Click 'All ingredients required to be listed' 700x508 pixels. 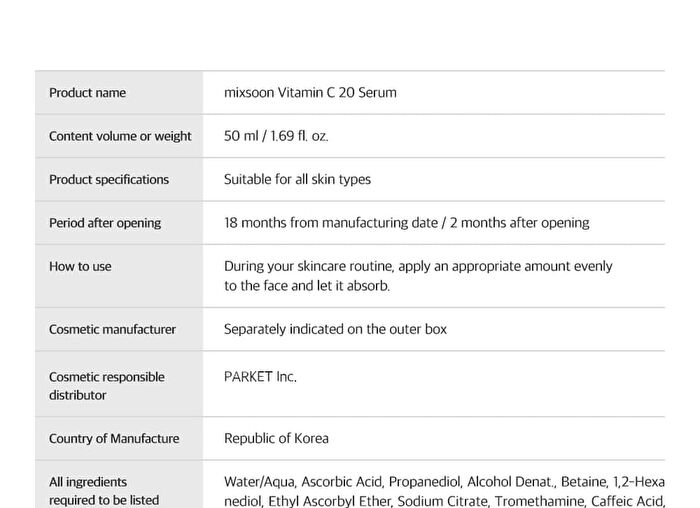[x=104, y=491]
